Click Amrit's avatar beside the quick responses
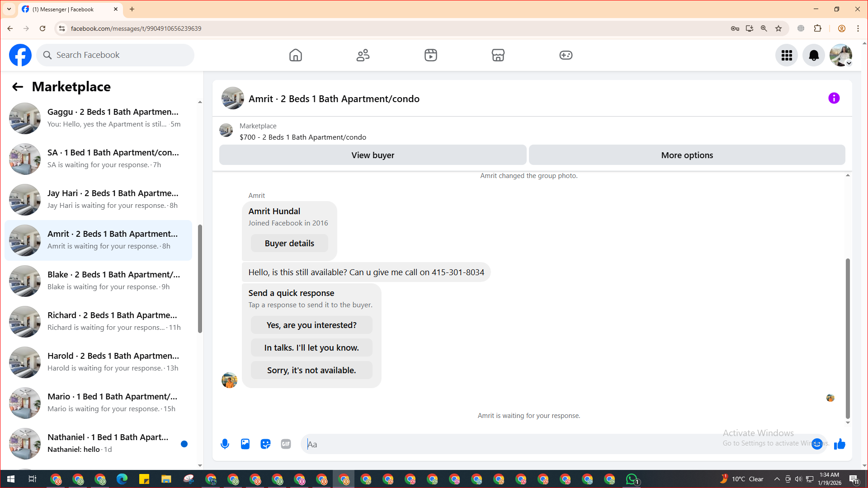868x488 pixels. 229,380
